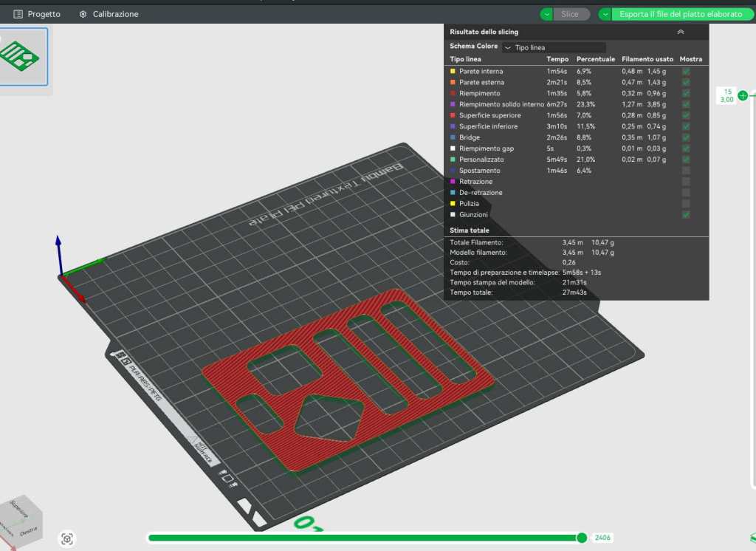Open dropdown arrow beside the Slice button

coord(546,14)
